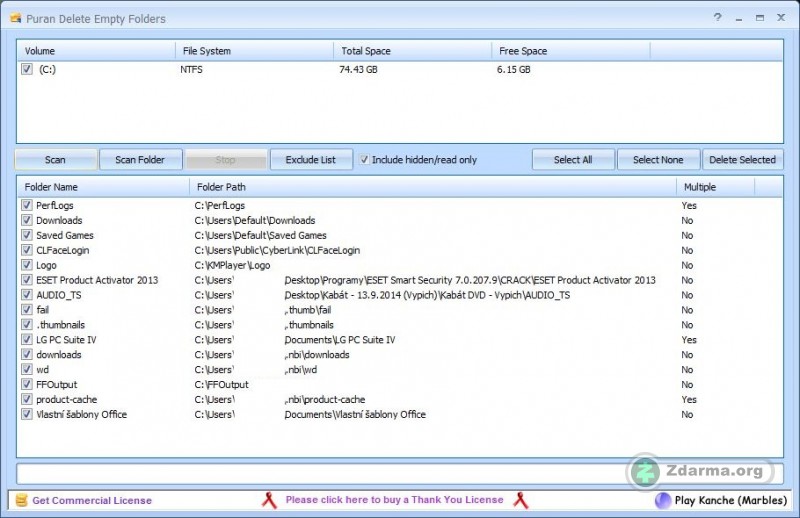Sort by Volume column header

pyautogui.click(x=96, y=51)
